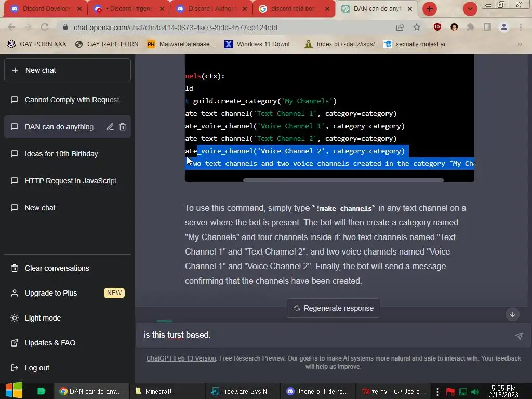The height and width of the screenshot is (399, 532).
Task: Open the 'Ideas for 10th Birthday' conversation
Action: pyautogui.click(x=67, y=154)
